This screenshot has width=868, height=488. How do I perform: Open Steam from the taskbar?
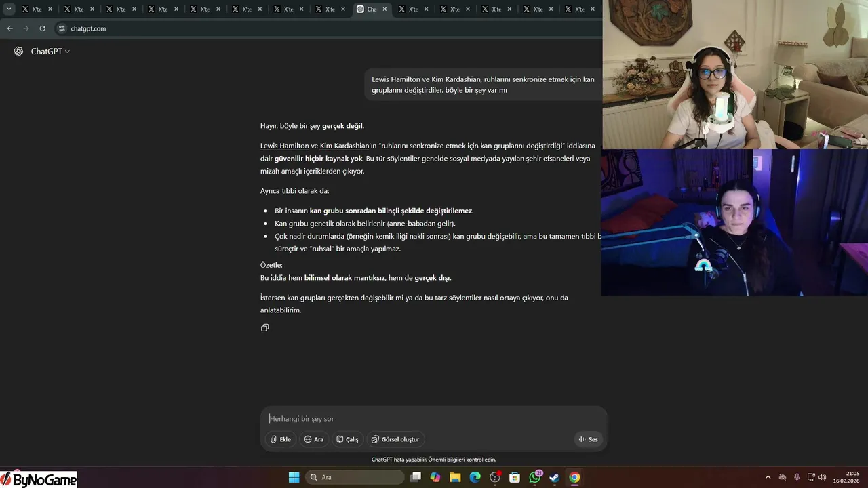tap(555, 477)
